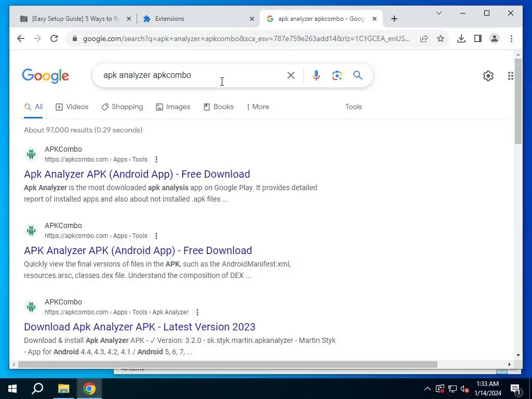
Task: Open Google quick settings gear
Action: (488, 76)
